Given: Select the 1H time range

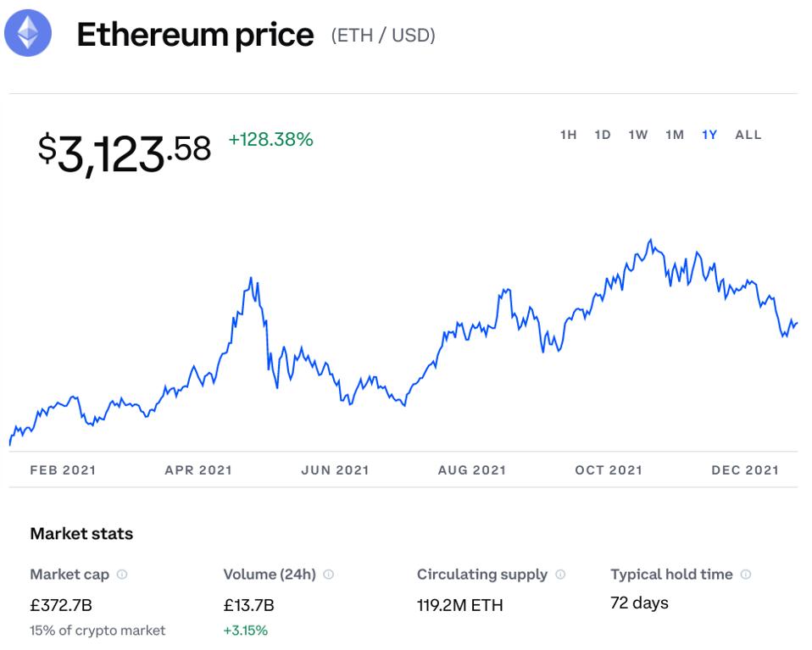Looking at the screenshot, I should [x=568, y=135].
